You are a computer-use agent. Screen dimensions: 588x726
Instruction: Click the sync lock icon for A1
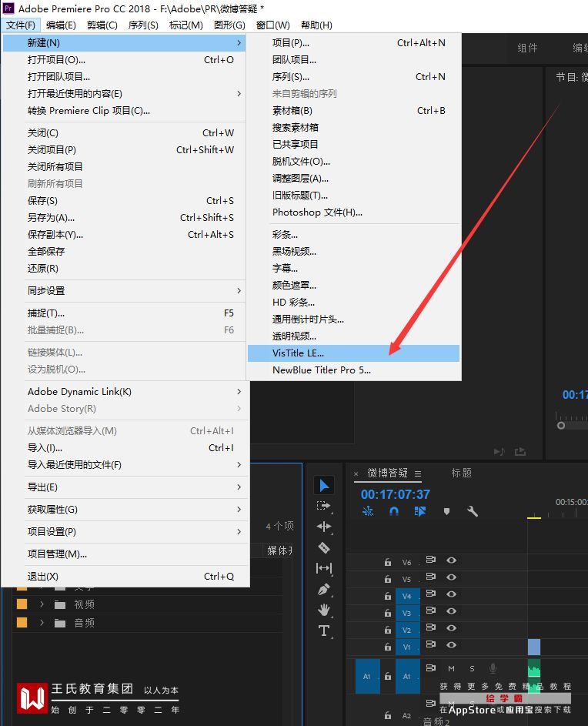[430, 667]
